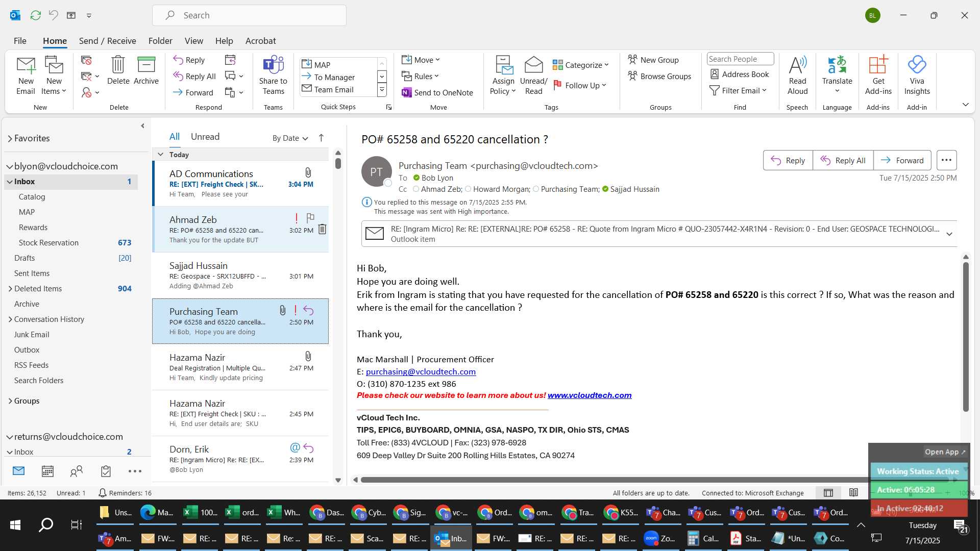The height and width of the screenshot is (551, 980).
Task: Click the Meeting reply icon in Respond group
Action: 230,60
